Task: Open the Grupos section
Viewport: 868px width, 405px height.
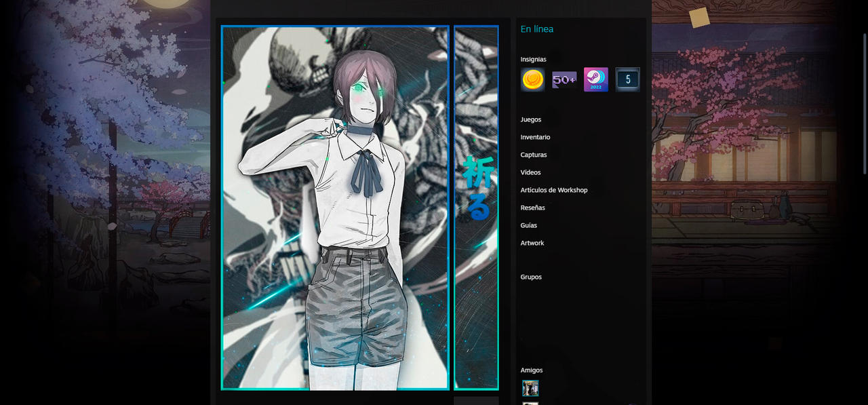Action: click(531, 277)
